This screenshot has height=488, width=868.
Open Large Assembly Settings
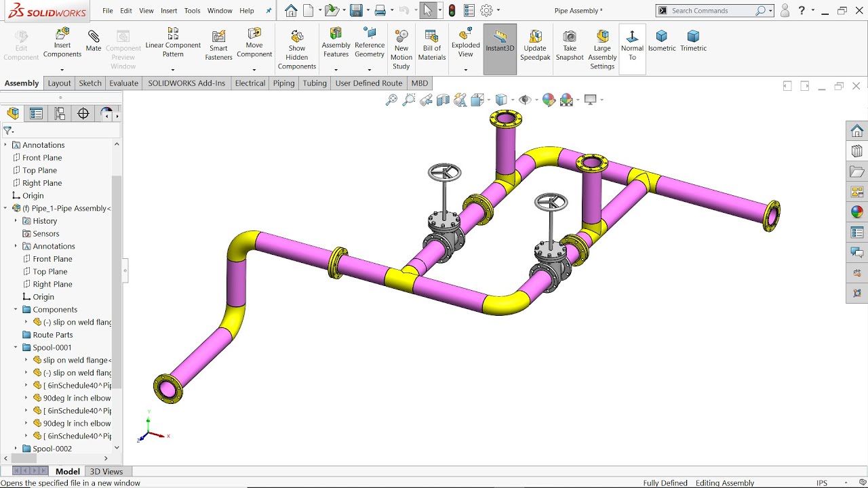tap(602, 49)
